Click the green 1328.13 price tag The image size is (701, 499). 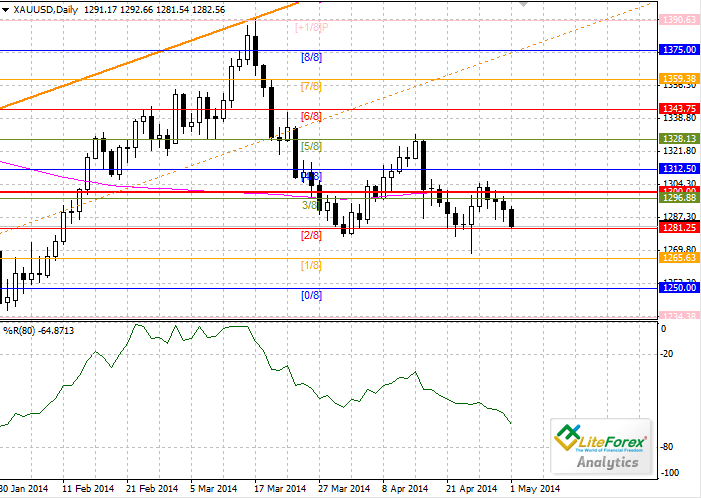[x=679, y=139]
